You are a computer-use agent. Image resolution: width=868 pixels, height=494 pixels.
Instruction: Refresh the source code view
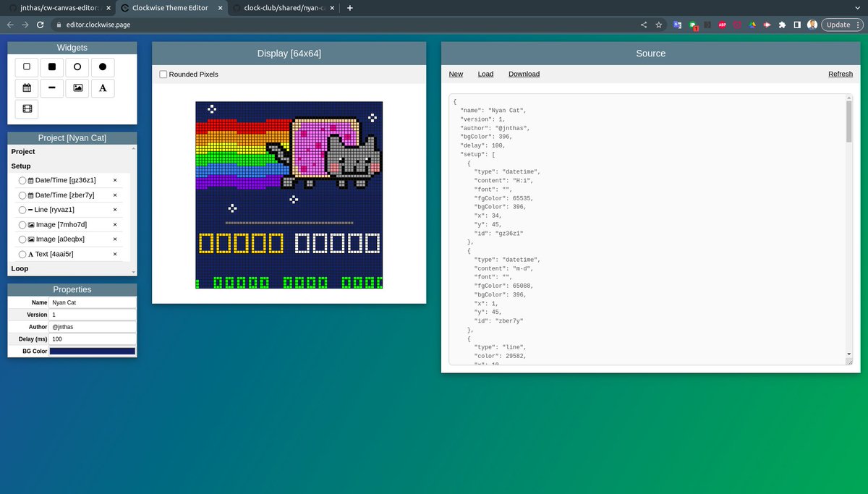click(x=840, y=74)
